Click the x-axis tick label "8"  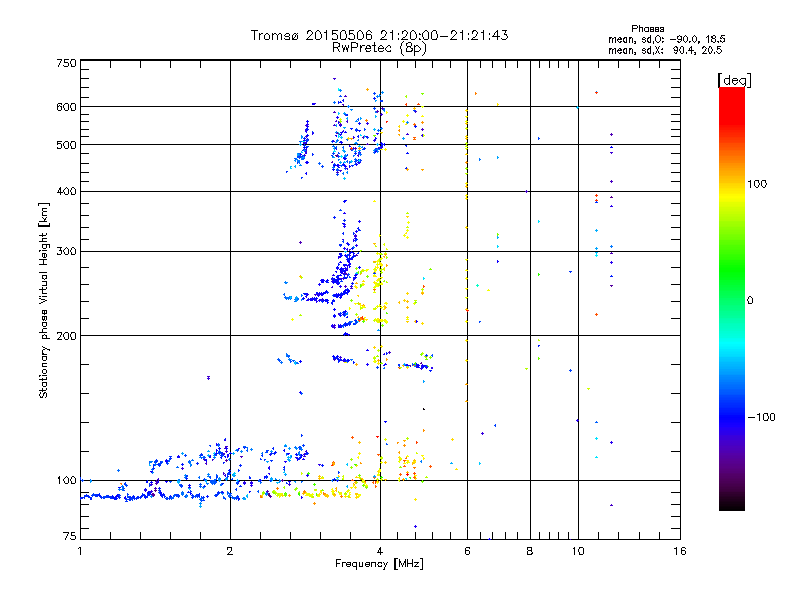[530, 551]
